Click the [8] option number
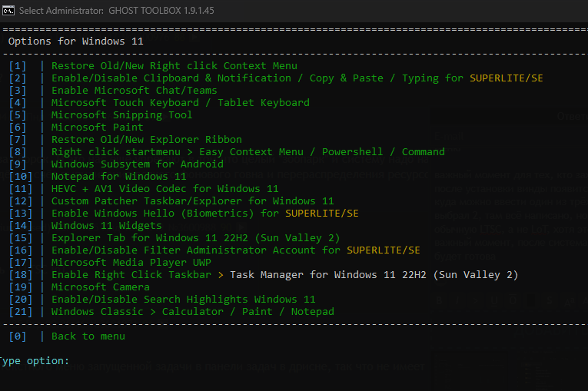This screenshot has height=391, width=588. 18,152
